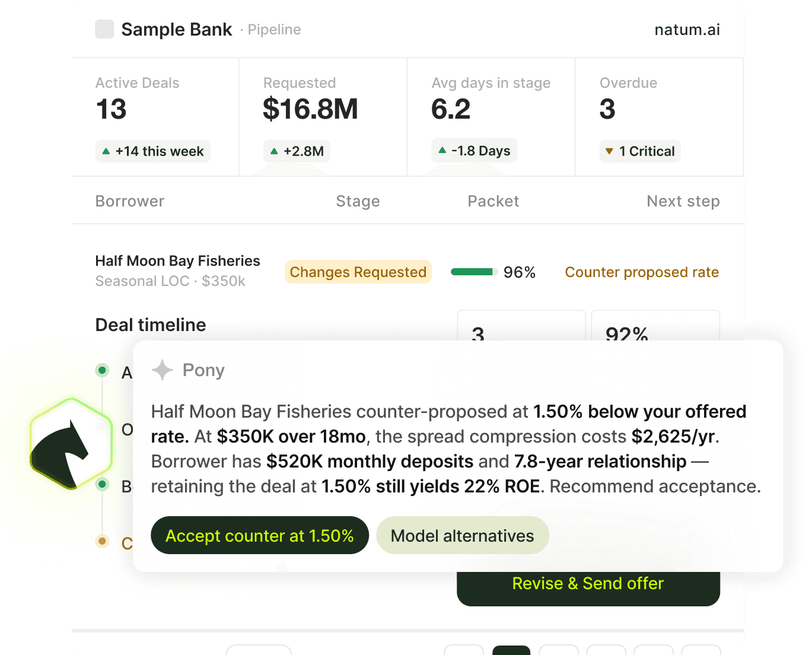
Task: Open Half Moon Bay Fisheries deal row
Action: point(177,261)
